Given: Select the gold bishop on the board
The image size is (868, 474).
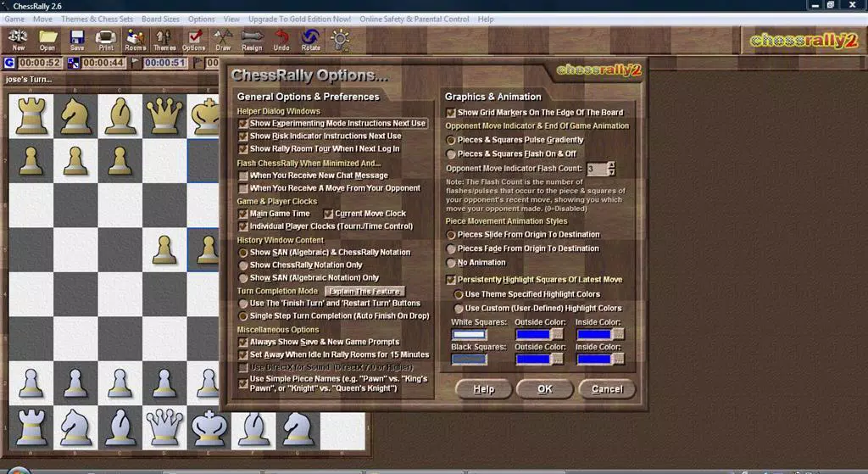Looking at the screenshot, I should click(120, 115).
